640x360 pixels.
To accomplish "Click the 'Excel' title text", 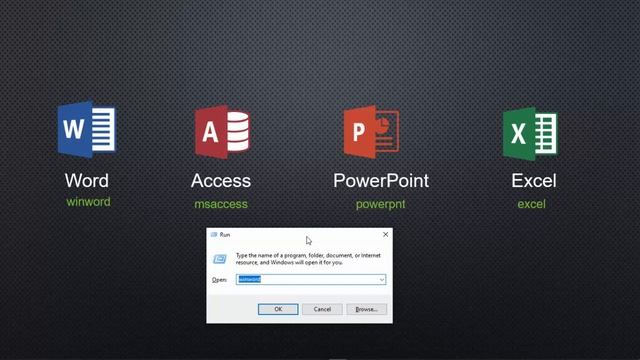I will tap(533, 180).
